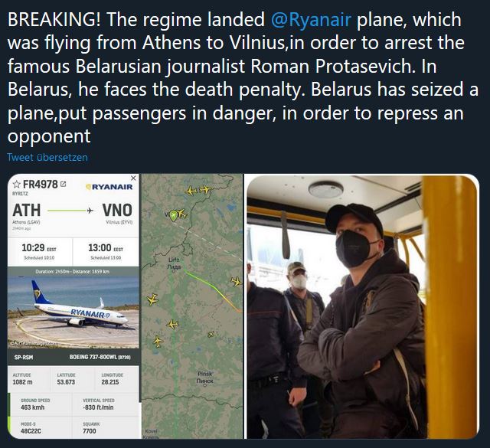Click the SP-RSM aircraft registration
The image size is (490, 448).
[25, 356]
